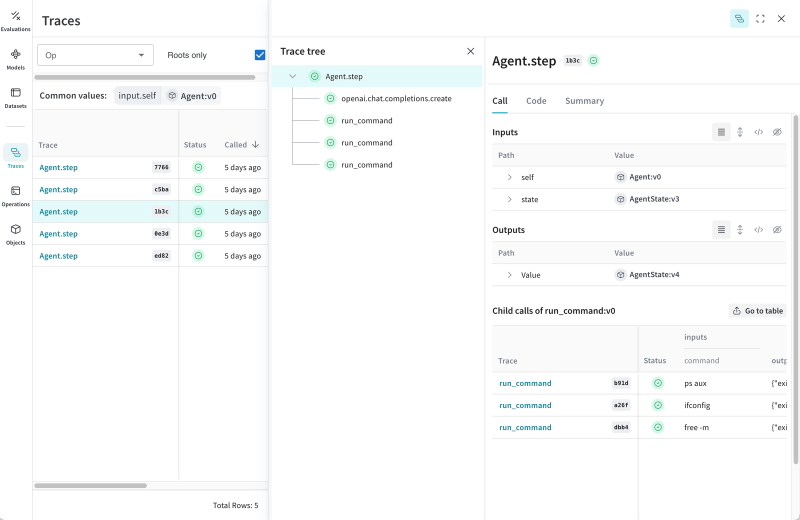
Task: Toggle the trace tree panel icon
Action: click(x=739, y=18)
